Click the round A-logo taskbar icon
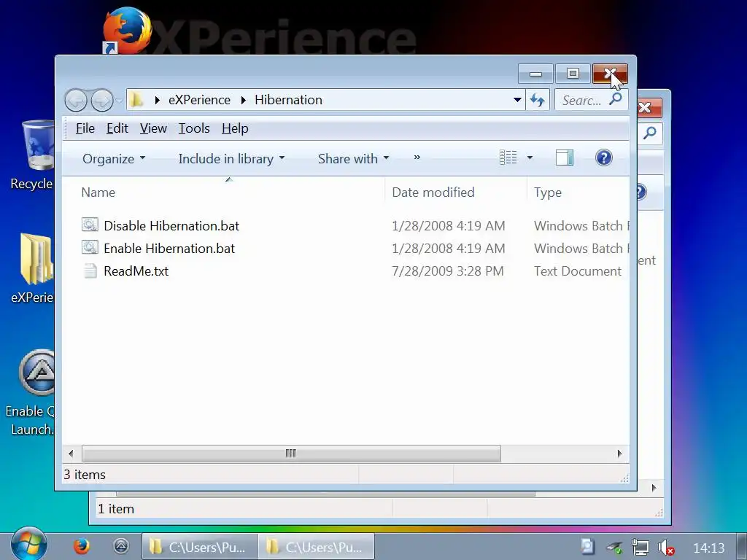 point(121,546)
